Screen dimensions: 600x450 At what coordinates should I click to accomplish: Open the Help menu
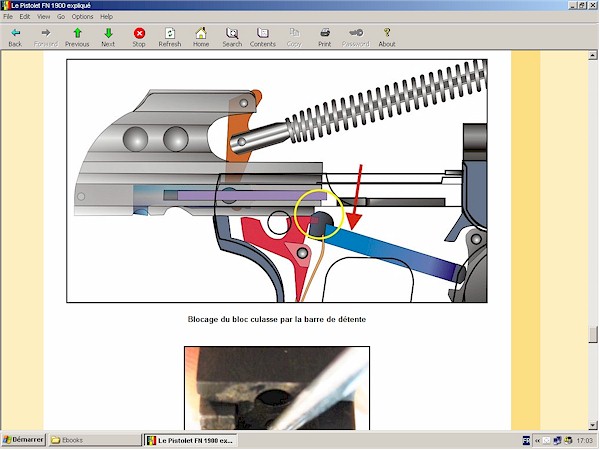click(x=106, y=16)
